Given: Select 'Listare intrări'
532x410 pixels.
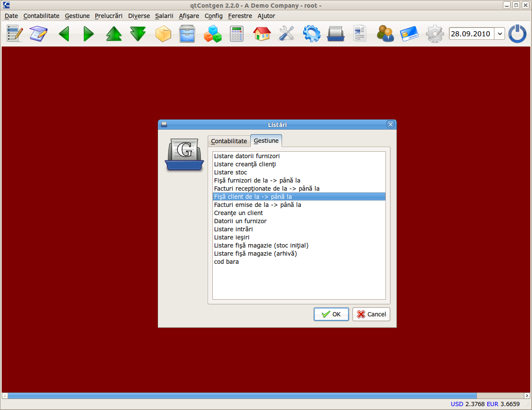Looking at the screenshot, I should point(299,229).
